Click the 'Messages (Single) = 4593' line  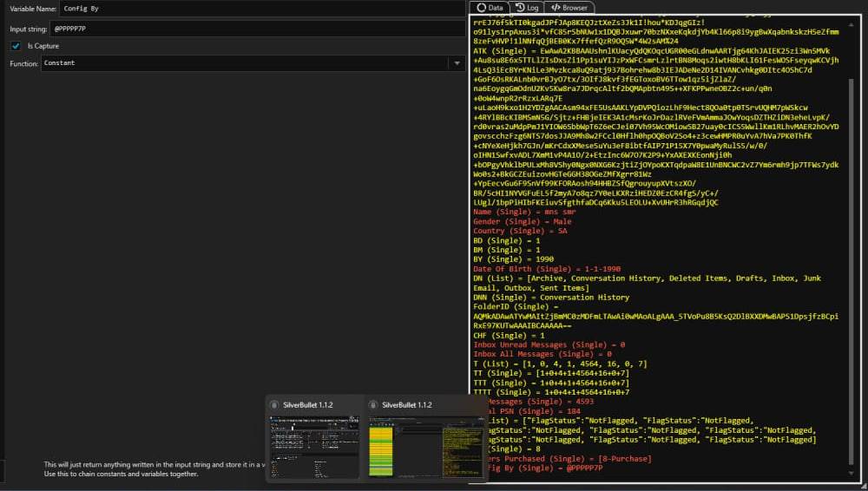(x=540, y=402)
